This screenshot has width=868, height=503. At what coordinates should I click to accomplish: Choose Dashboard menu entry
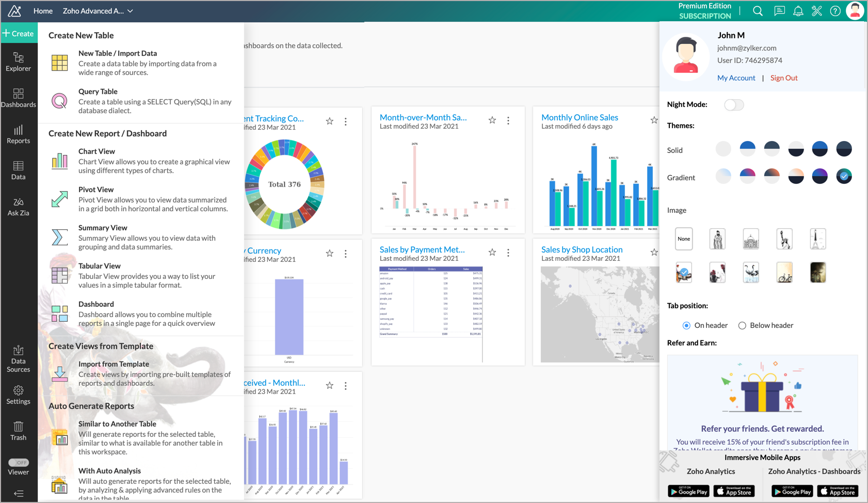coord(141,313)
